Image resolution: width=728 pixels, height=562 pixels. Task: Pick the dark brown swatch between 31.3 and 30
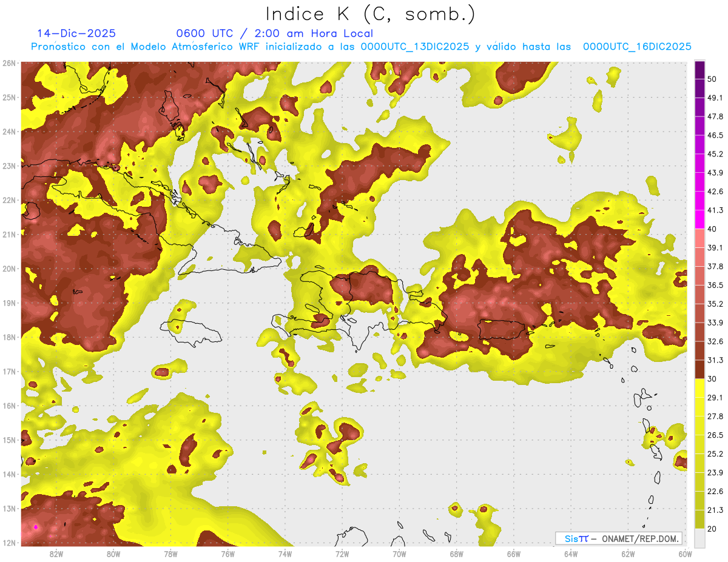(x=699, y=369)
